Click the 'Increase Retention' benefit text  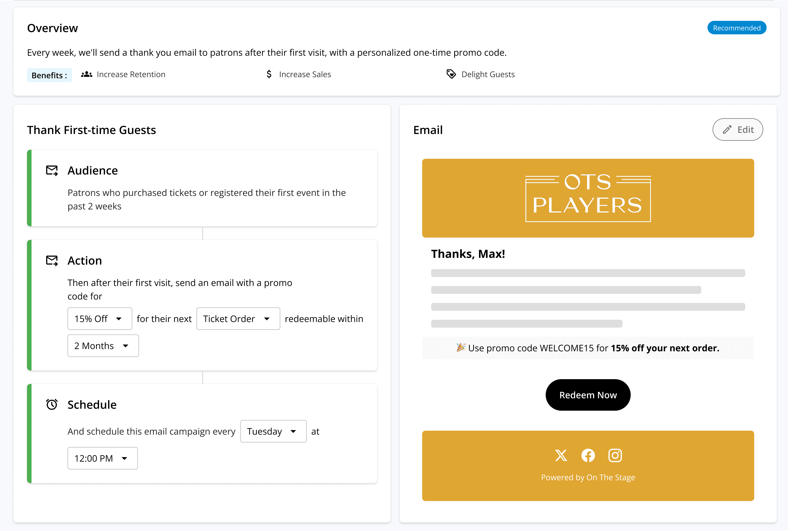point(131,74)
